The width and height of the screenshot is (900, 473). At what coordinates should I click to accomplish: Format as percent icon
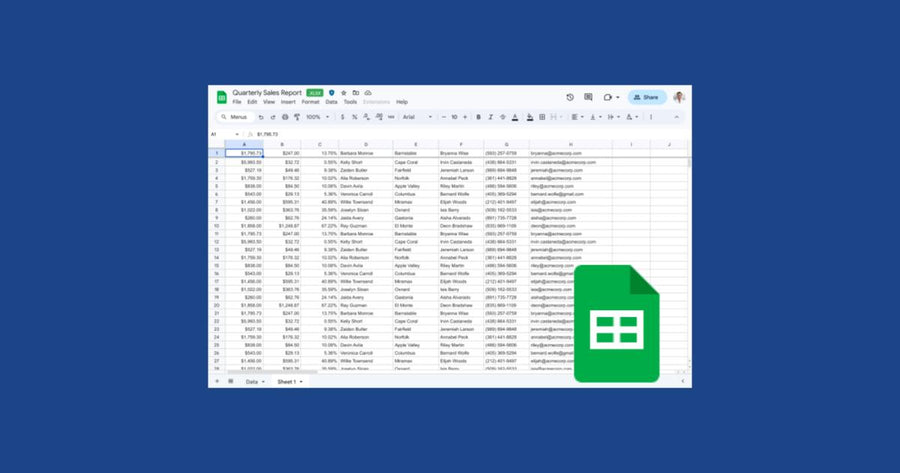coord(354,117)
